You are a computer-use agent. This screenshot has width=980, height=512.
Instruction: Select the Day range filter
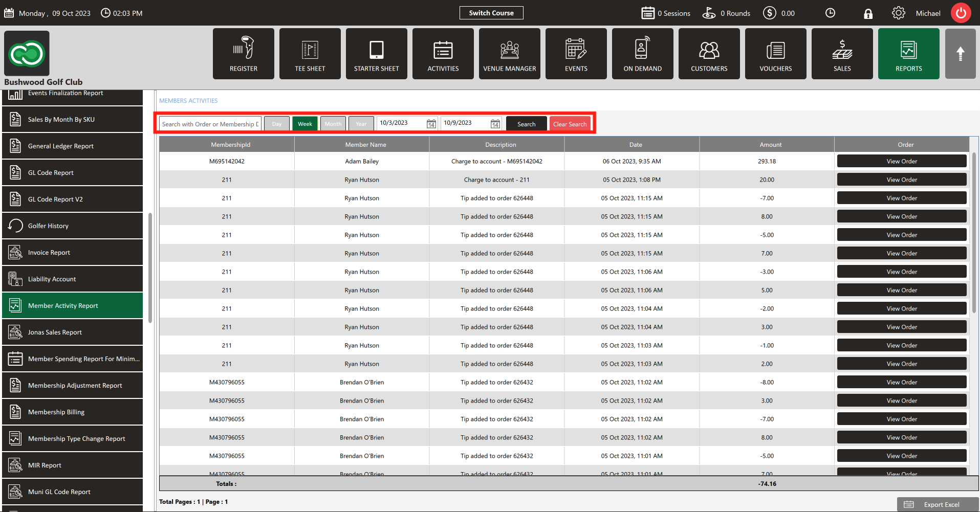(277, 124)
